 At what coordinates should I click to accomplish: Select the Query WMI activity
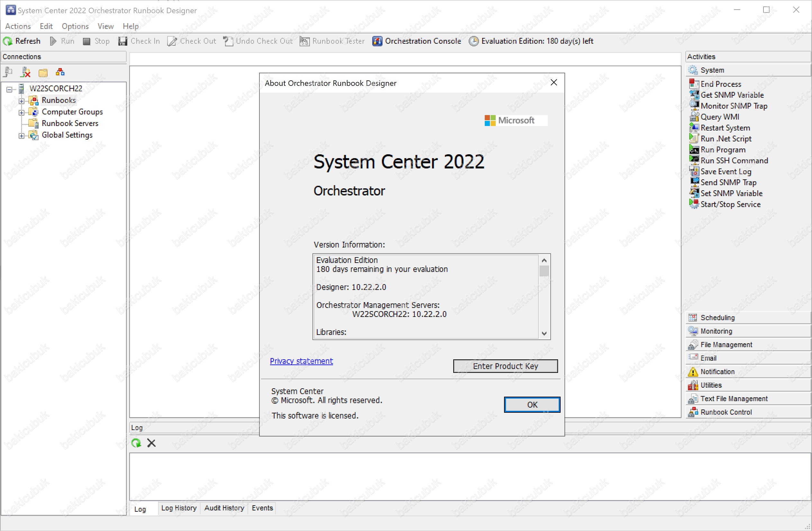pyautogui.click(x=714, y=117)
